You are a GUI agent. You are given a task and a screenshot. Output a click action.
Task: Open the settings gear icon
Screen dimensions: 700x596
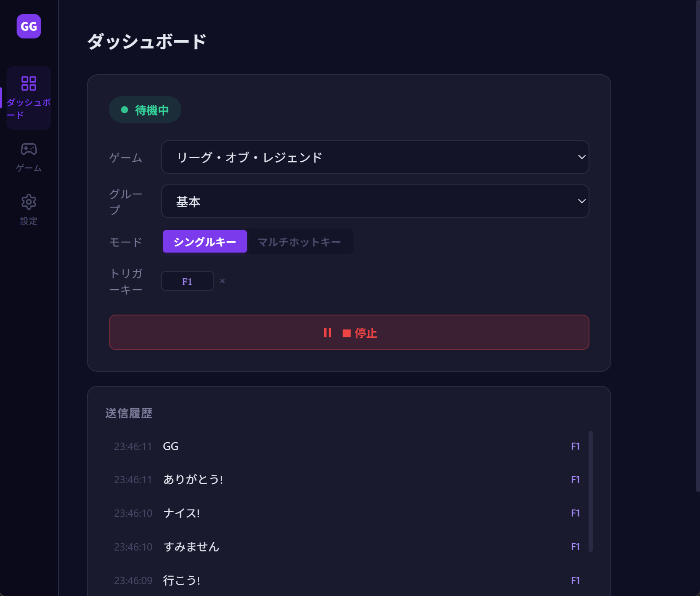[28, 202]
